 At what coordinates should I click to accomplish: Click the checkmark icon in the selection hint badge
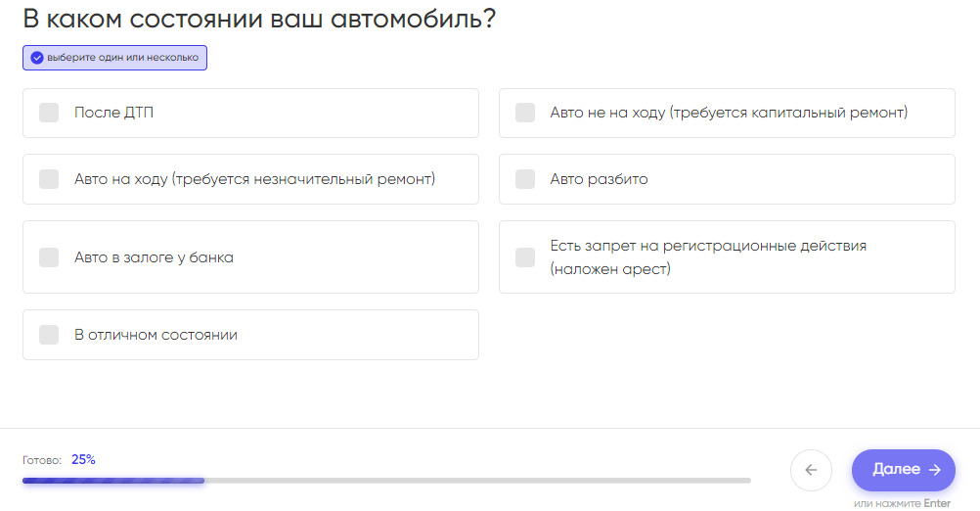point(36,58)
